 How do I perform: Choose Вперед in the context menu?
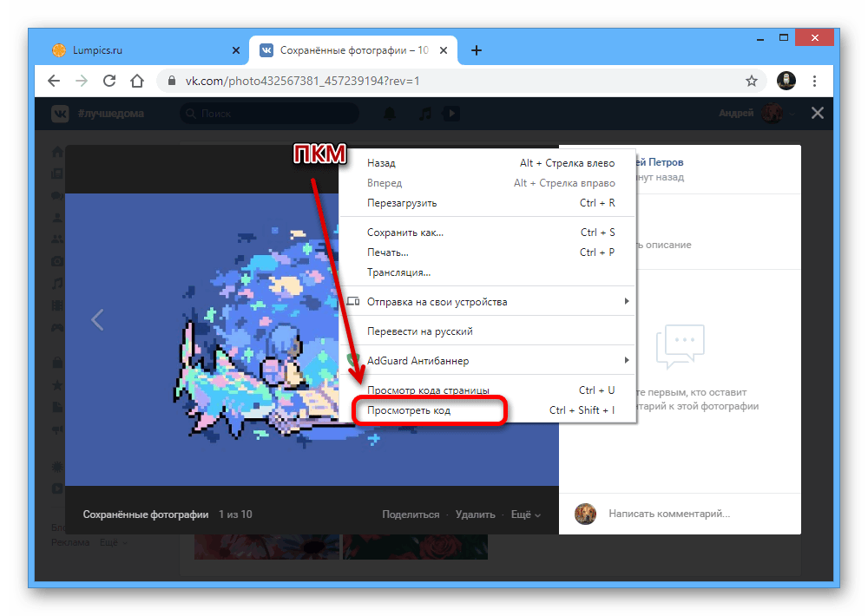coord(487,183)
